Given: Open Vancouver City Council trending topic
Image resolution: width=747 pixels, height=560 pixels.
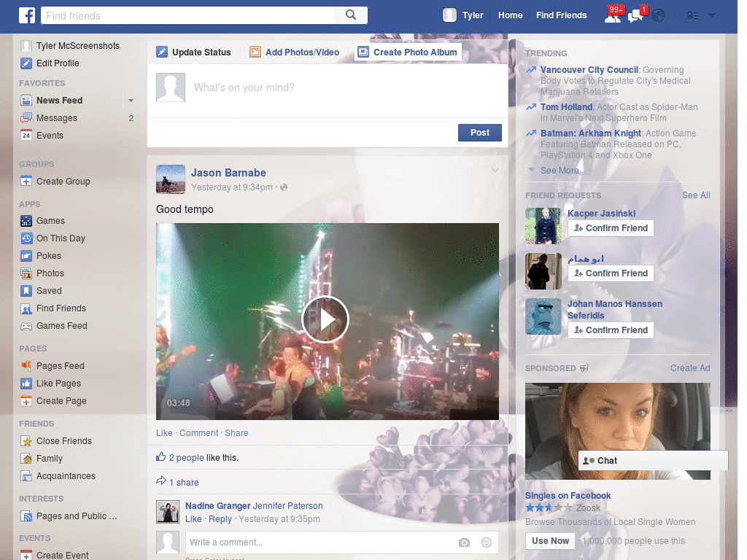Looking at the screenshot, I should coord(589,70).
